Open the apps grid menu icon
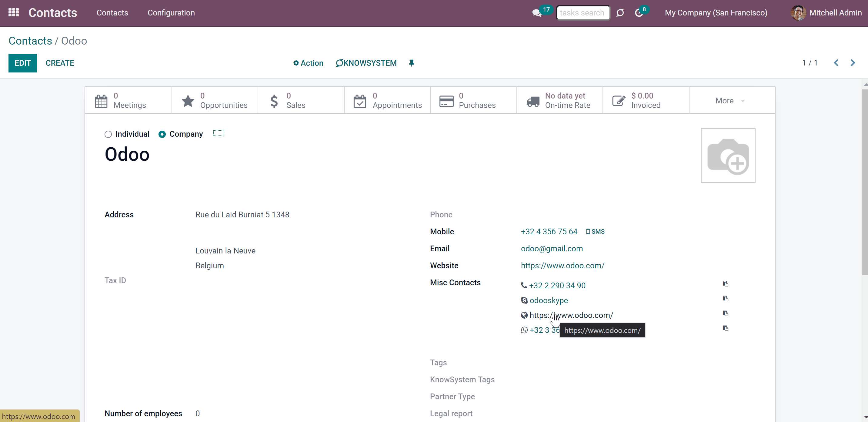 [13, 13]
